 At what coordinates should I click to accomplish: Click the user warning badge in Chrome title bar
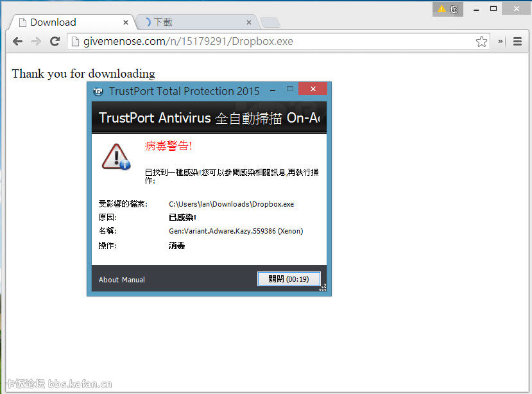[448, 9]
